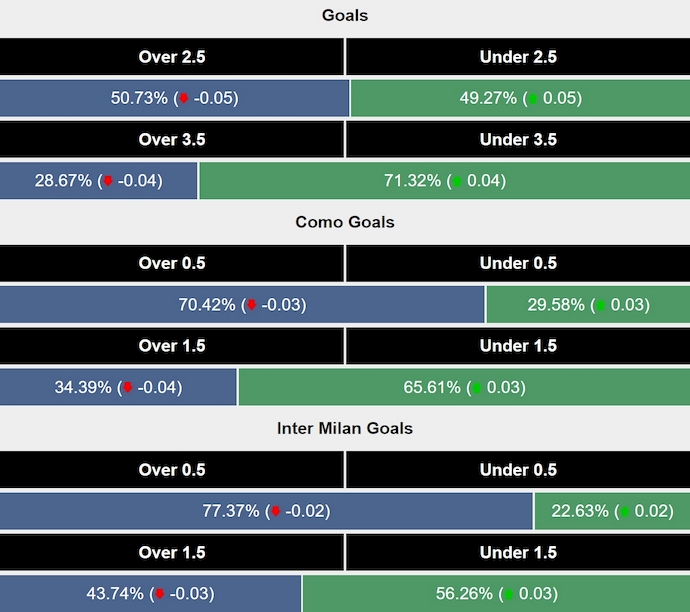Click the green up arrow beside 49.27%
Image resolution: width=690 pixels, height=612 pixels.
click(x=533, y=99)
